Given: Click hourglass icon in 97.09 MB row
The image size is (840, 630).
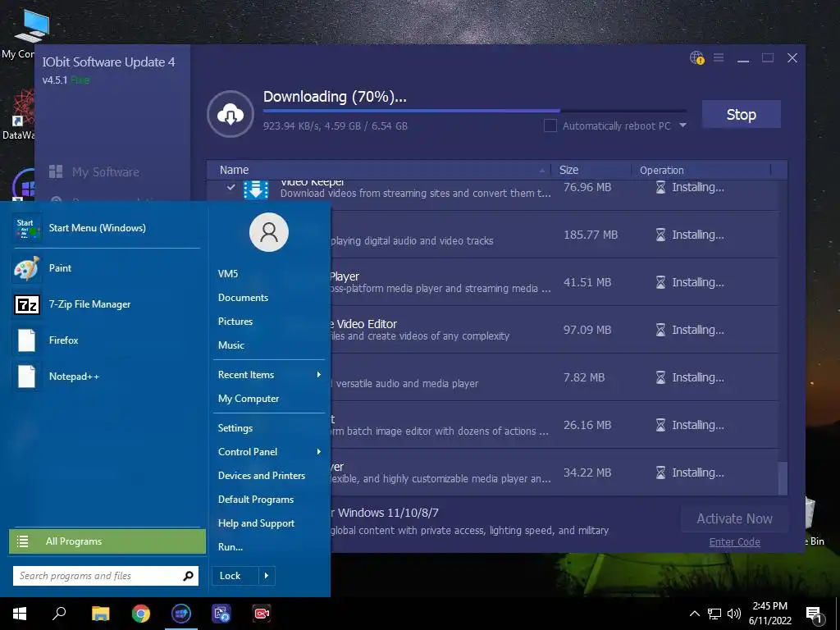Looking at the screenshot, I should 660,330.
